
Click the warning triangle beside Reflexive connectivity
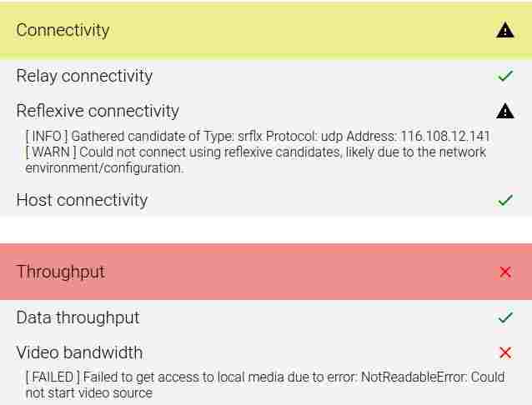pyautogui.click(x=504, y=111)
